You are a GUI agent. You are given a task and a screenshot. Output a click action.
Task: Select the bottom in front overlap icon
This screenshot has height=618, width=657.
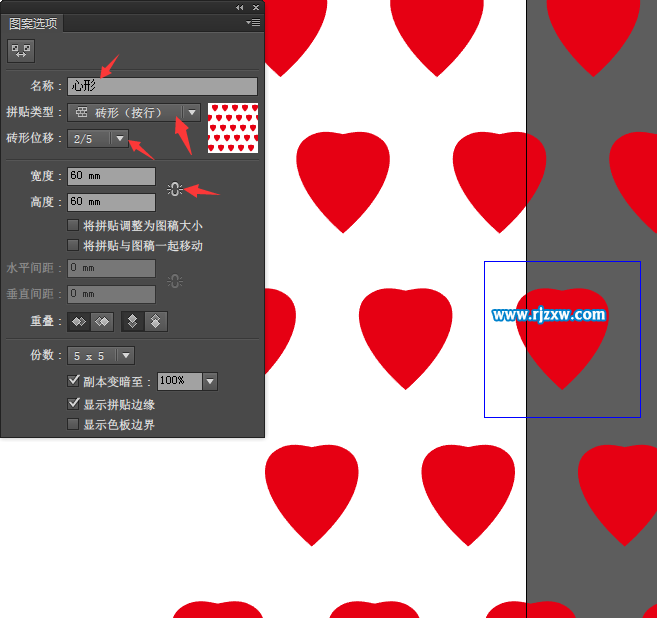(x=156, y=322)
